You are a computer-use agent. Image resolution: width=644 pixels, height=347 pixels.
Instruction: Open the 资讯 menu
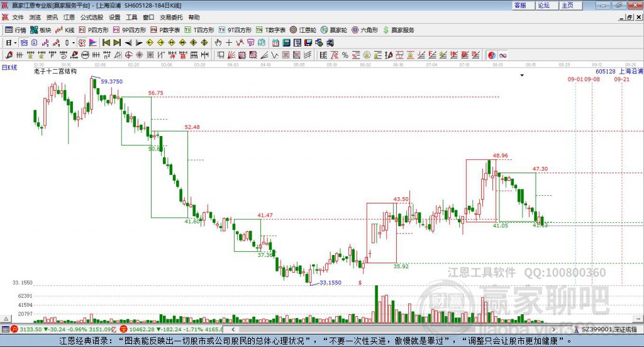point(52,17)
